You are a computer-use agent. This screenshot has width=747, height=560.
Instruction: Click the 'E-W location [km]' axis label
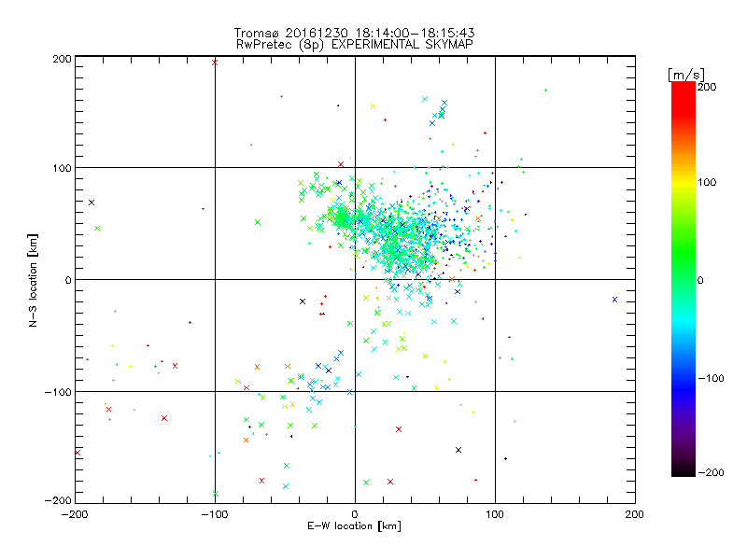[354, 526]
